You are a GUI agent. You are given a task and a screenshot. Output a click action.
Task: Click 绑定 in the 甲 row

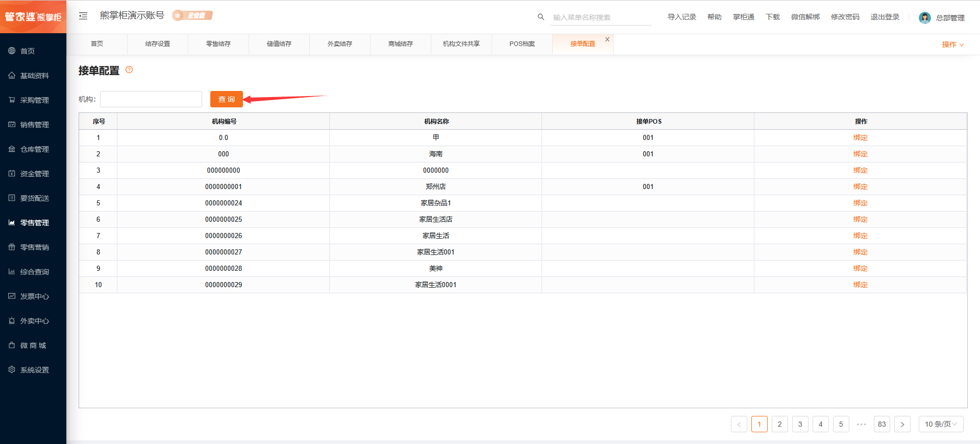click(860, 137)
